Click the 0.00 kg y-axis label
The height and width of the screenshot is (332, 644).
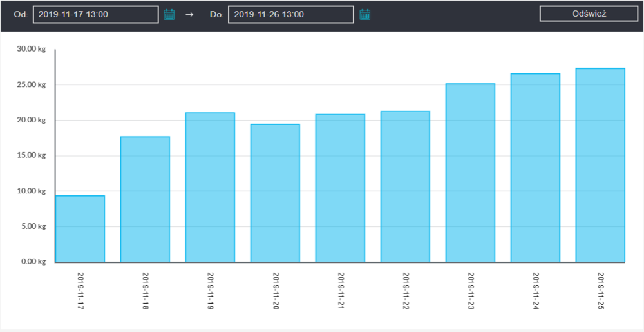click(33, 262)
